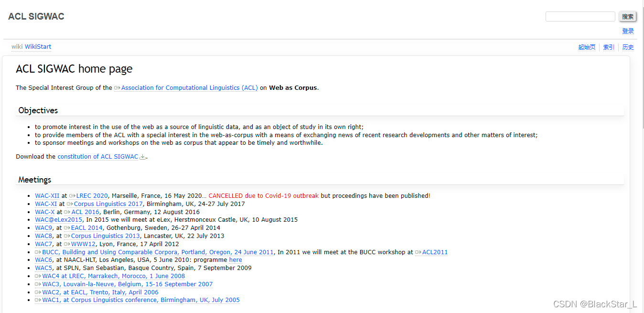Image resolution: width=644 pixels, height=313 pixels.
Task: Open the EACL 2014 external link
Action: coord(86,228)
